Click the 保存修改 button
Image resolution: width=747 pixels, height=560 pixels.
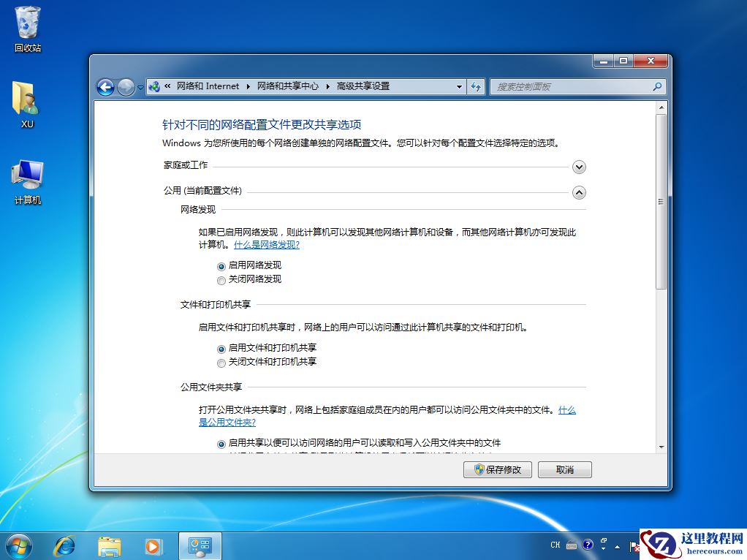tap(497, 469)
